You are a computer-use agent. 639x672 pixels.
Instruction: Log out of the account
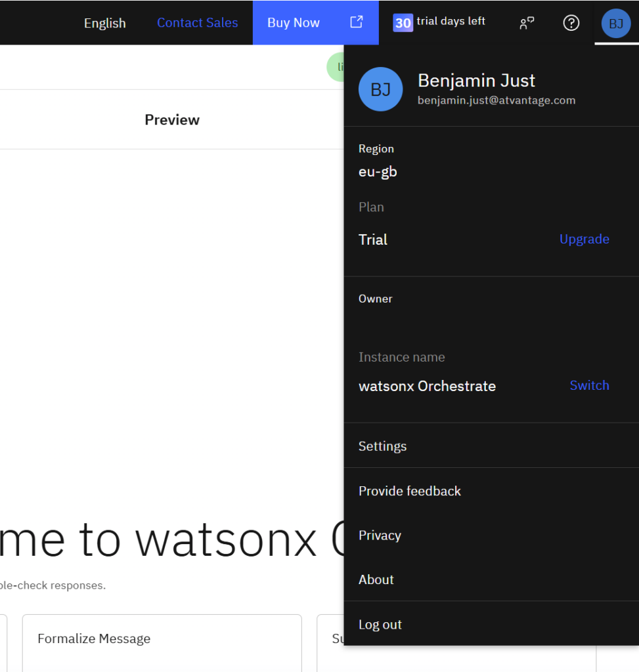point(380,625)
